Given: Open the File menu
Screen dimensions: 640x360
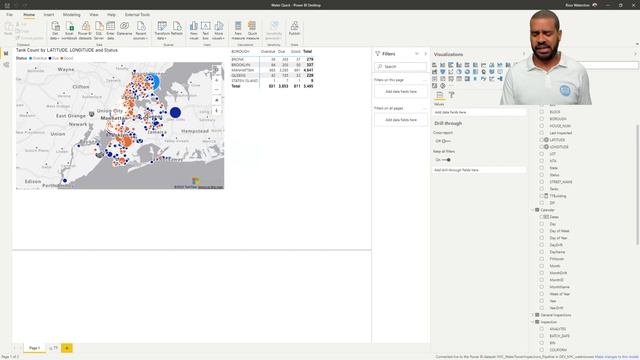Looking at the screenshot, I should pos(9,15).
